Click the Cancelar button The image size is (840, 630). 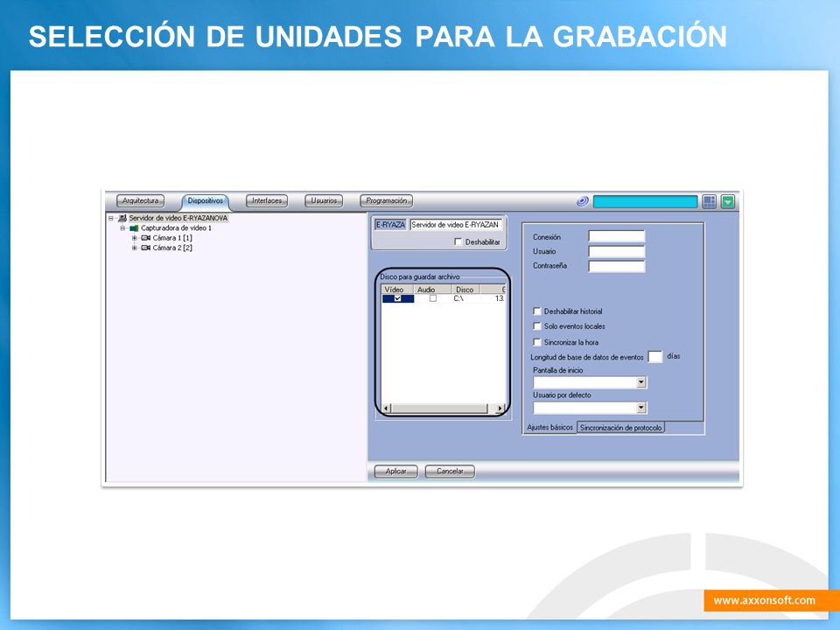click(x=450, y=472)
